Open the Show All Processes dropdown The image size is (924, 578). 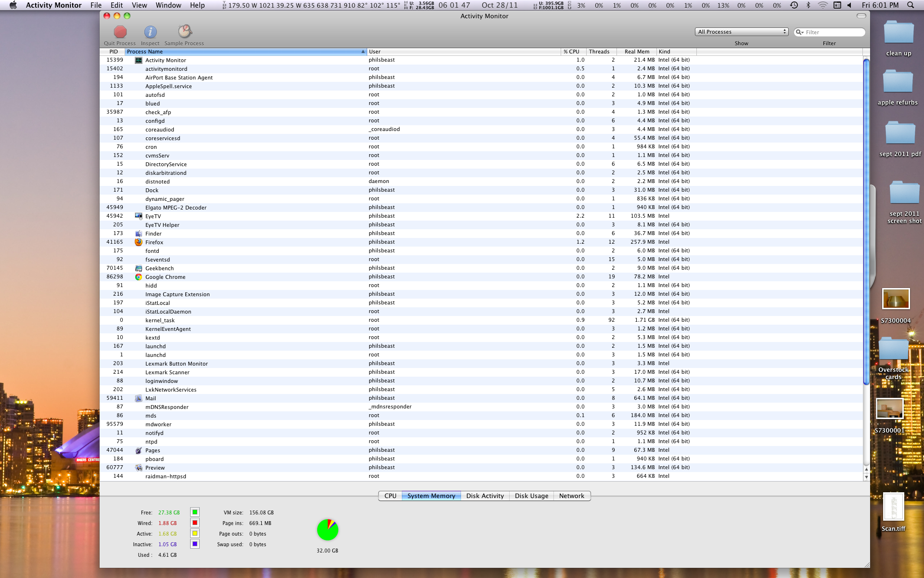click(x=741, y=32)
